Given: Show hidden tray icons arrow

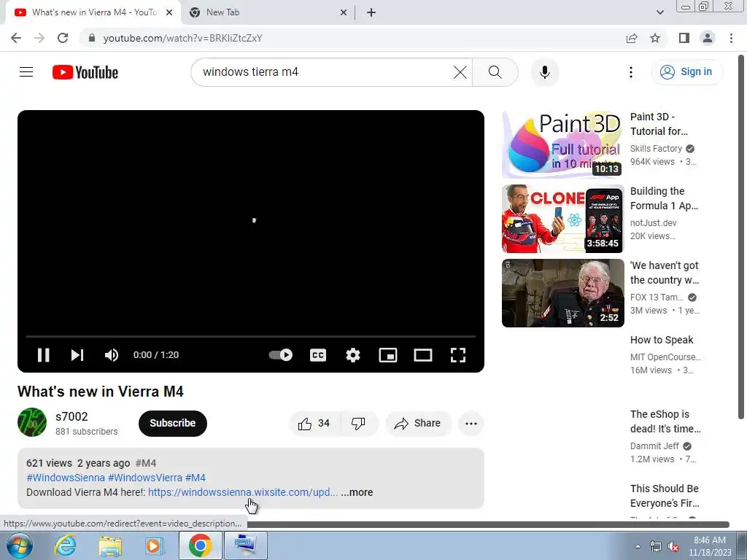Looking at the screenshot, I should pyautogui.click(x=638, y=546).
